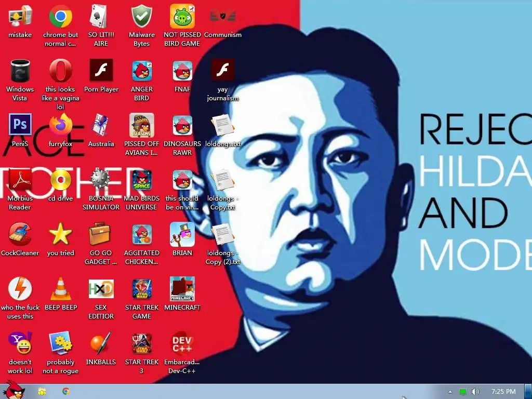Image resolution: width=532 pixels, height=399 pixels.
Task: Click the Angry Bird Start button
Action: click(13, 390)
